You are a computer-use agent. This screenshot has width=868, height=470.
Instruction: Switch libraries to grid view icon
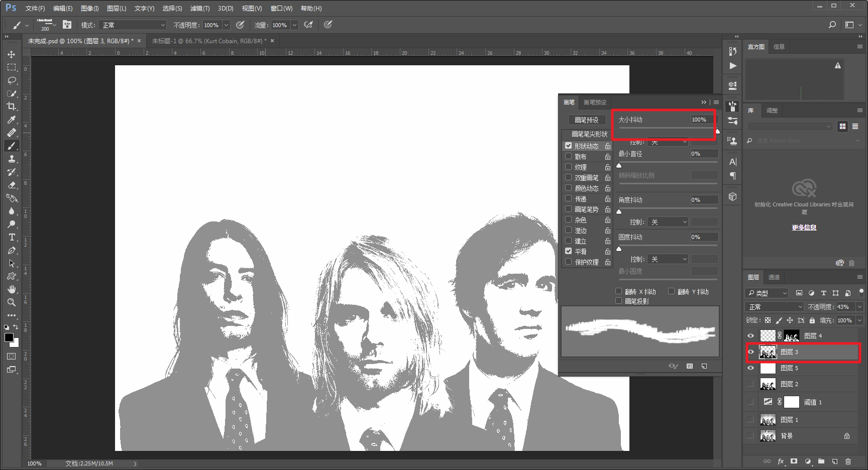coord(842,127)
